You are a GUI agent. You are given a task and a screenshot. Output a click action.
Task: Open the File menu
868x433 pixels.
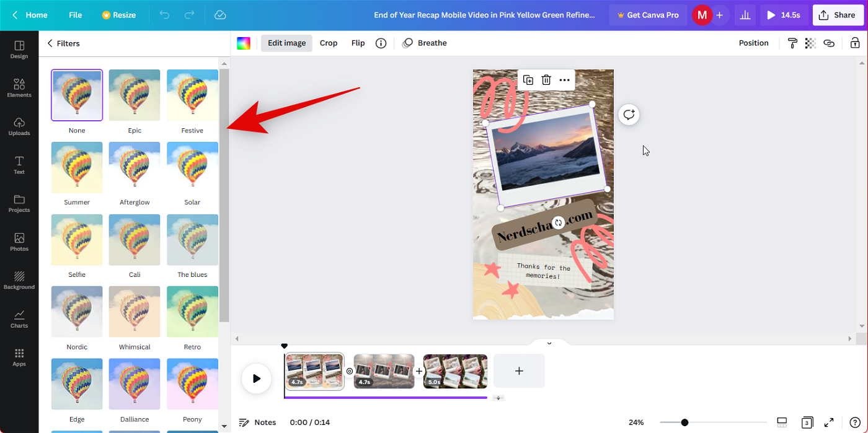coord(75,15)
